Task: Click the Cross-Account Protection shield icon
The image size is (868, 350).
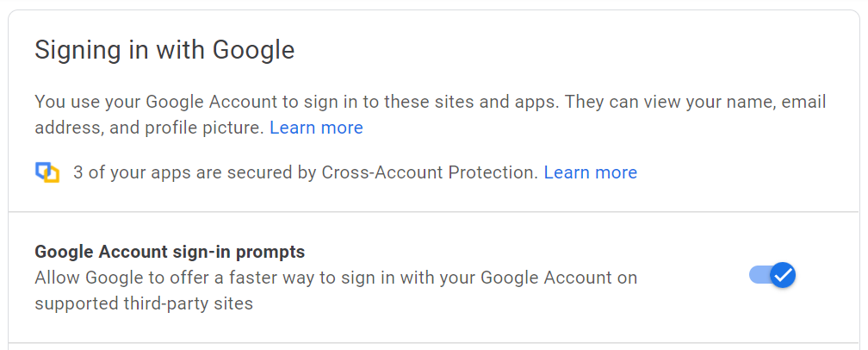Action: 47,172
